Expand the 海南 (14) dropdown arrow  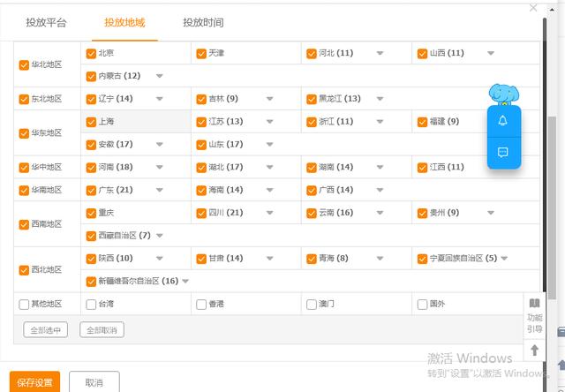click(x=269, y=190)
